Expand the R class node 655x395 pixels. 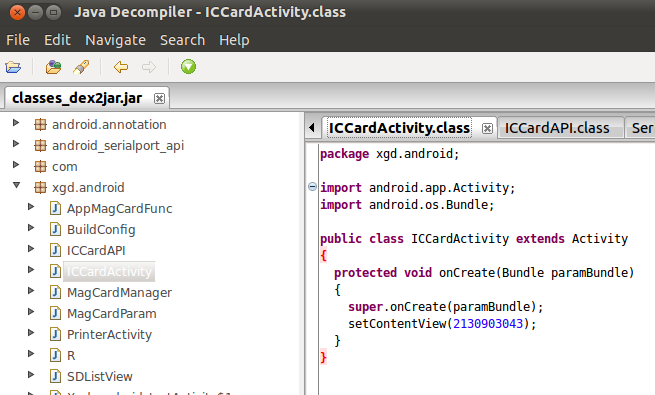(31, 353)
